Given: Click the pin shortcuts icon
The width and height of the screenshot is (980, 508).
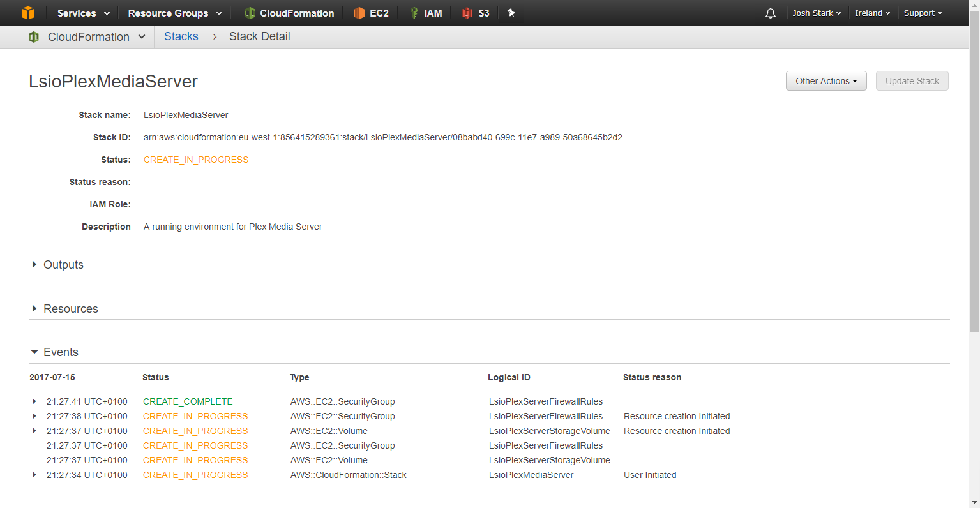Looking at the screenshot, I should 511,13.
